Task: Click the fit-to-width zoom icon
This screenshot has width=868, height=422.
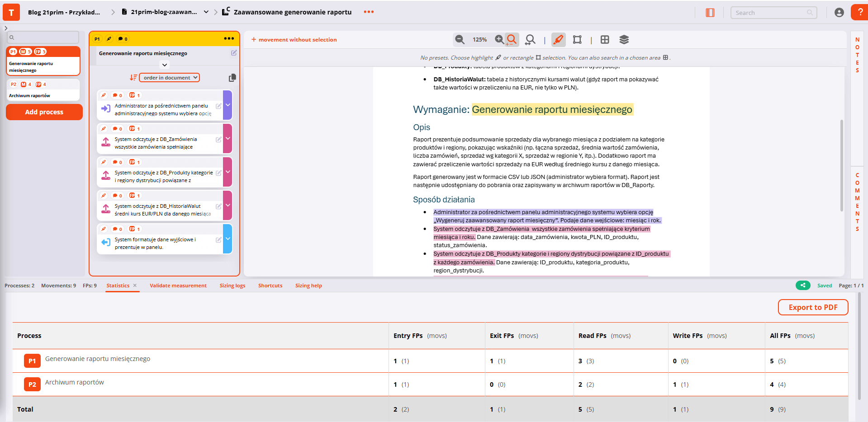Action: (530, 40)
